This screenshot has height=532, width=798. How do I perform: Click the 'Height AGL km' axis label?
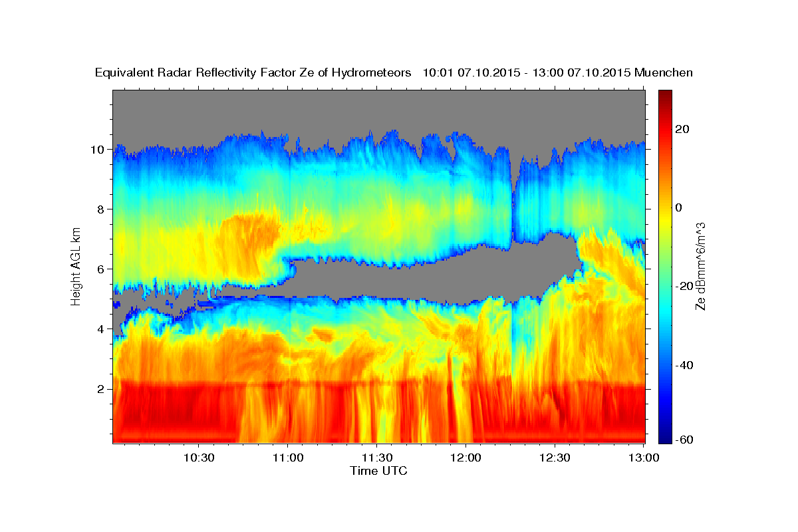click(x=76, y=265)
